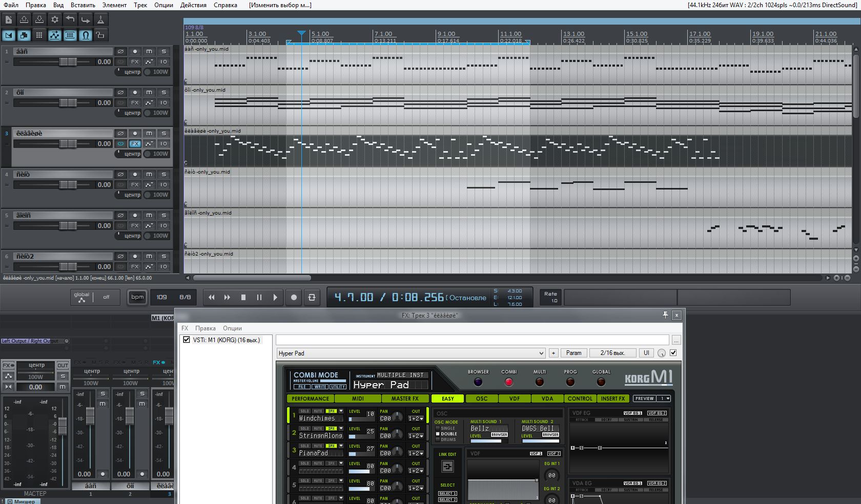Toggle grid lines toolbar icon

point(70,35)
